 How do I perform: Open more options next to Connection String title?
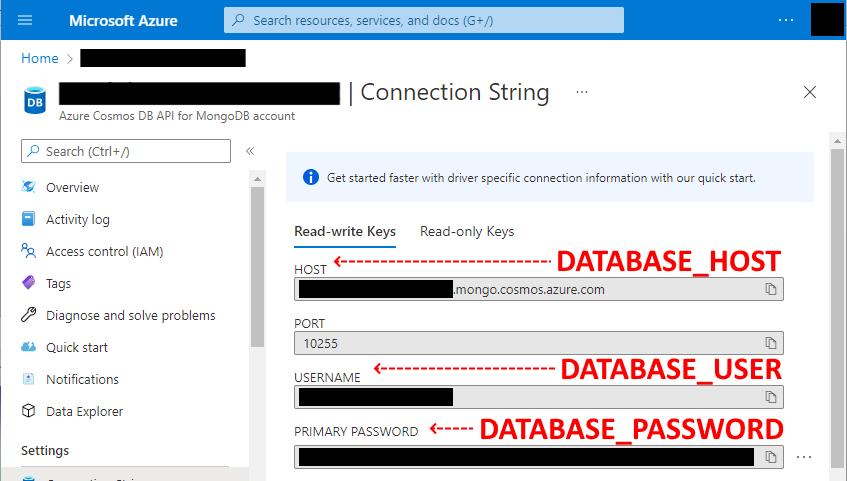[582, 92]
